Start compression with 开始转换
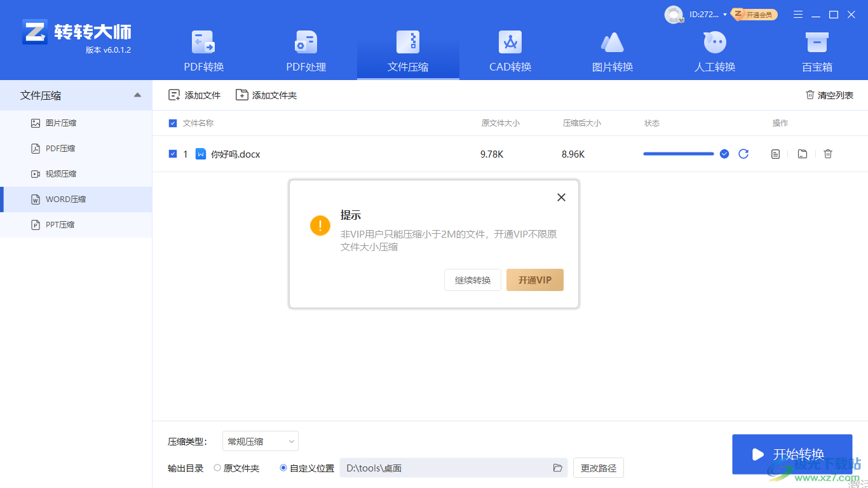Image resolution: width=868 pixels, height=488 pixels. coord(792,454)
